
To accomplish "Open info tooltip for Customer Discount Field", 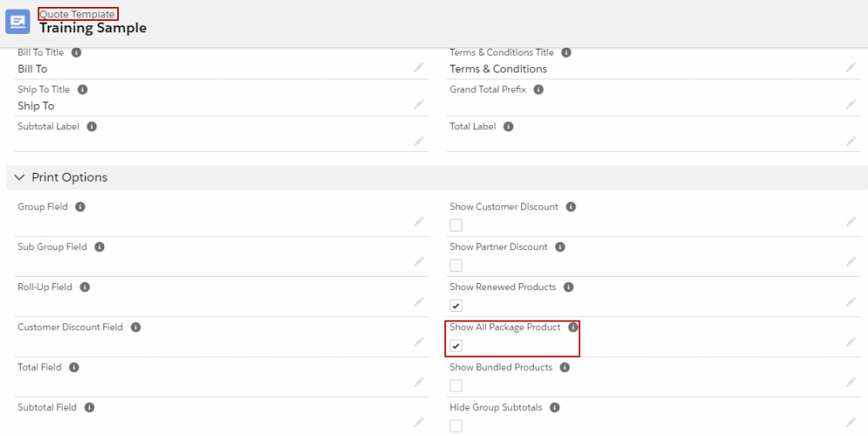I will pos(135,327).
